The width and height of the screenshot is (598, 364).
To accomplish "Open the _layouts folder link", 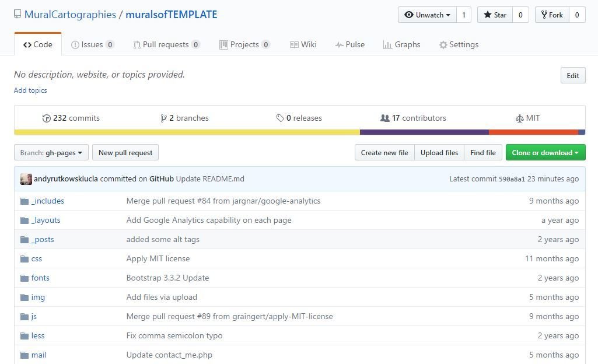I will point(46,220).
